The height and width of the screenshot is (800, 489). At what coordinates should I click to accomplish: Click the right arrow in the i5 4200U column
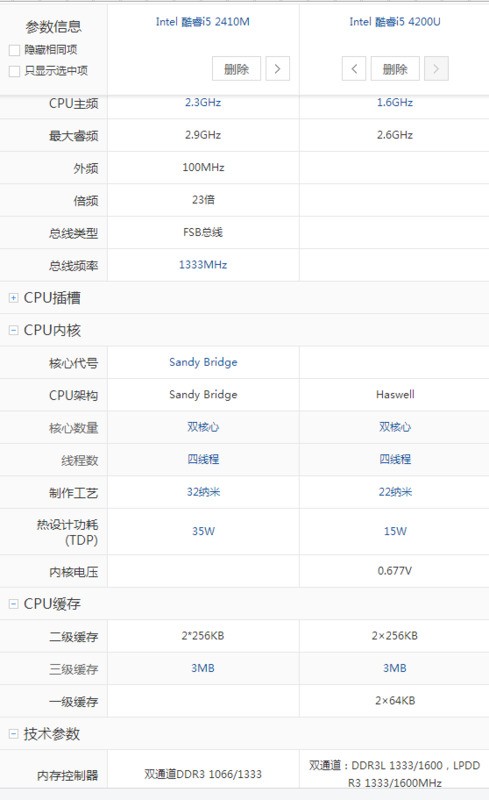pos(436,69)
